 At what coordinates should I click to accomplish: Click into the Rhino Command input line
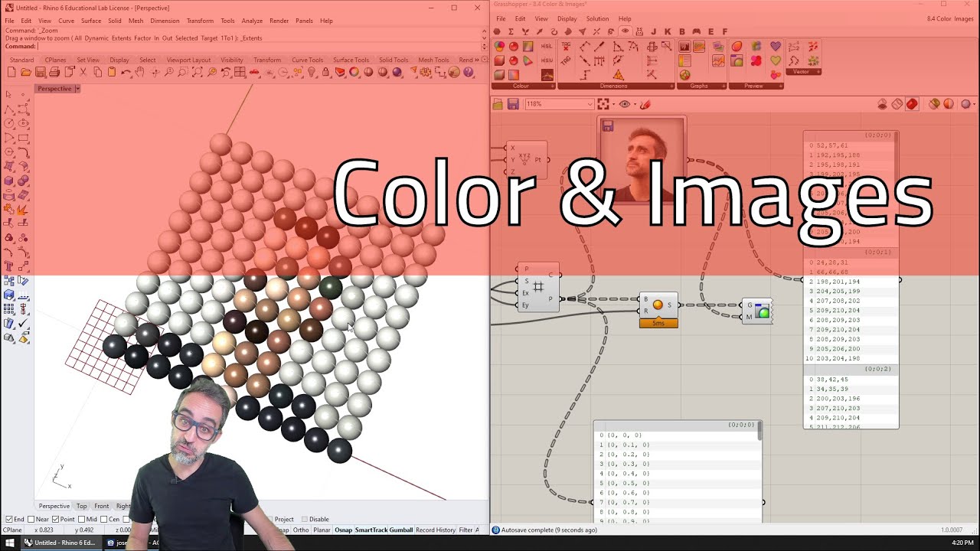pyautogui.click(x=259, y=46)
